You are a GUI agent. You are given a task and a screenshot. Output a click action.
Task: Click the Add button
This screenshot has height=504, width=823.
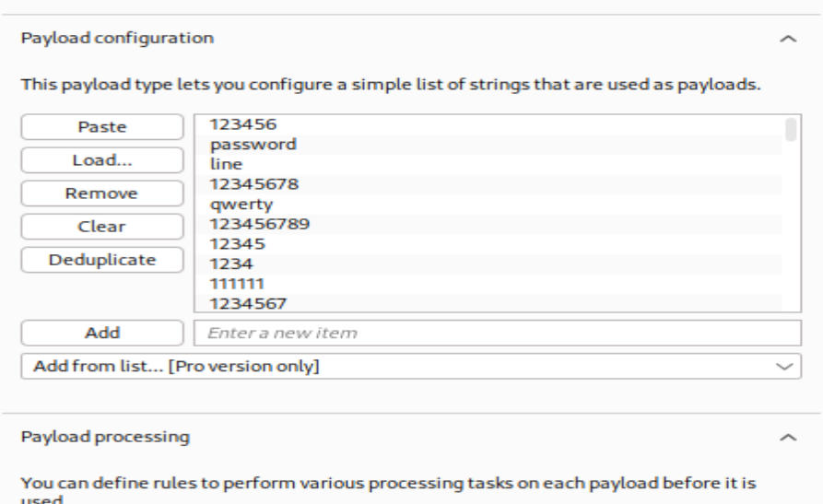(x=101, y=333)
